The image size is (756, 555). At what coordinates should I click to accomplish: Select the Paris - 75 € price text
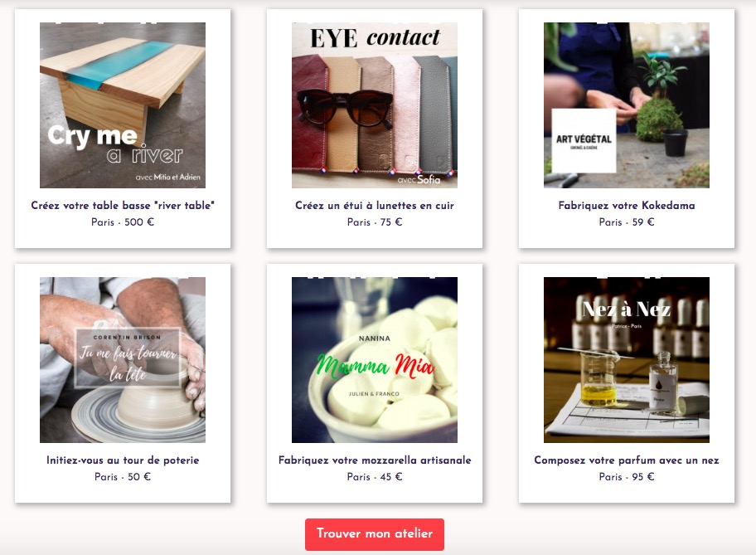pos(375,222)
